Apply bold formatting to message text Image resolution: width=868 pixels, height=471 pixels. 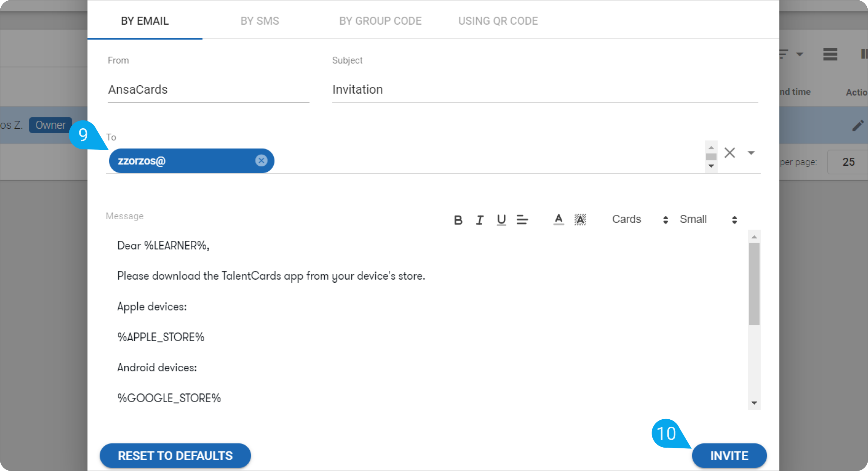(458, 220)
